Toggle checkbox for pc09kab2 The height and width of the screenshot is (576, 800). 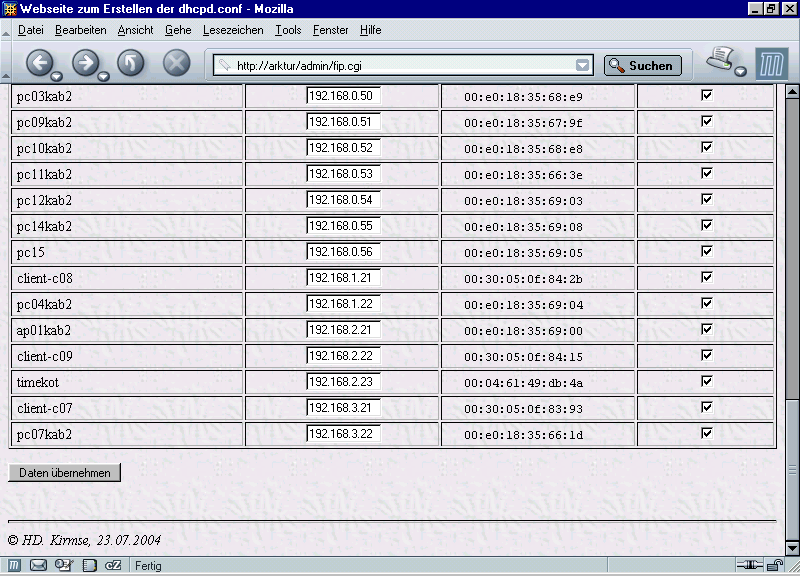click(x=707, y=121)
